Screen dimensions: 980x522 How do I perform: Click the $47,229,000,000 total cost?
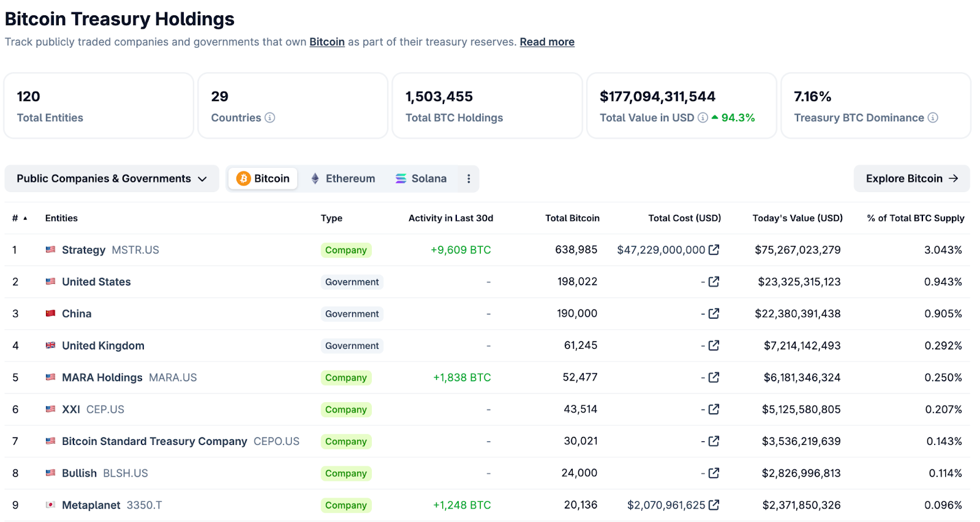[x=661, y=250]
